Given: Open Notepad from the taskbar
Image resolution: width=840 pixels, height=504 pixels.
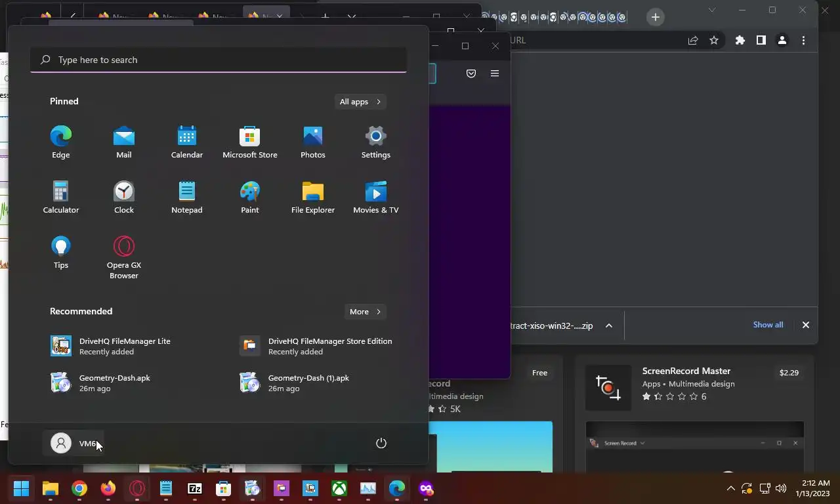Looking at the screenshot, I should 166,488.
